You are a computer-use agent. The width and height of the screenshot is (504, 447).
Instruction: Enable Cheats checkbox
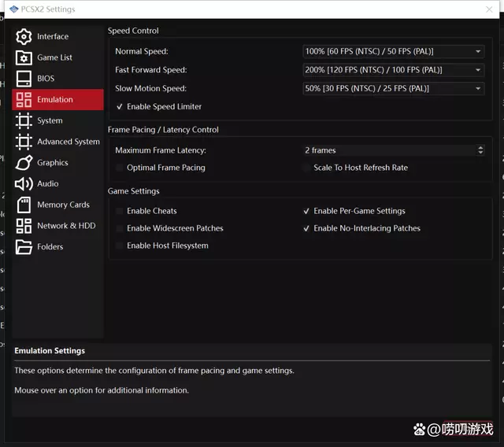tap(120, 211)
